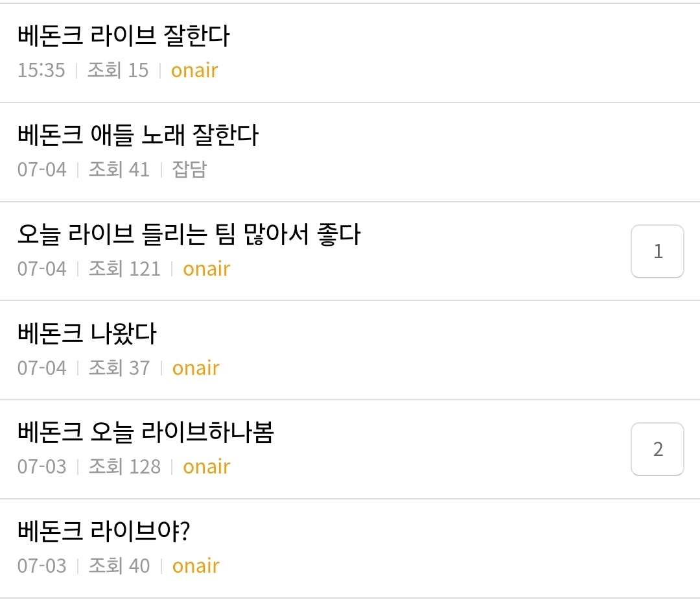Click the 조회 128 view count

click(x=124, y=467)
